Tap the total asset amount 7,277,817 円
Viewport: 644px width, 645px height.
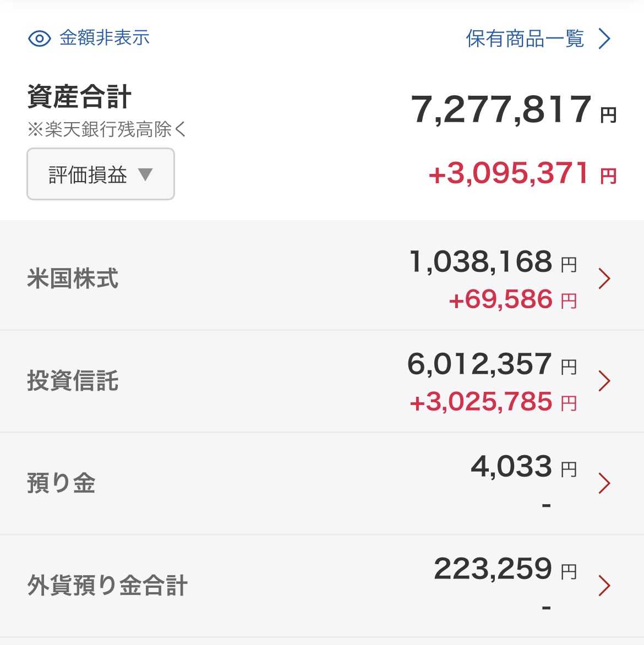(513, 110)
